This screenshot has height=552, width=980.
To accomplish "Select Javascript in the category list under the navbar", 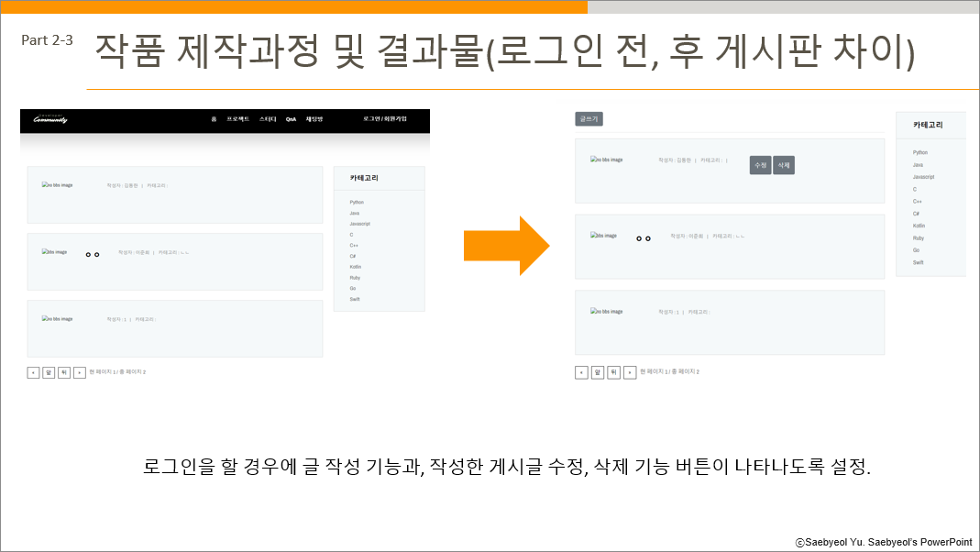I will (x=360, y=224).
